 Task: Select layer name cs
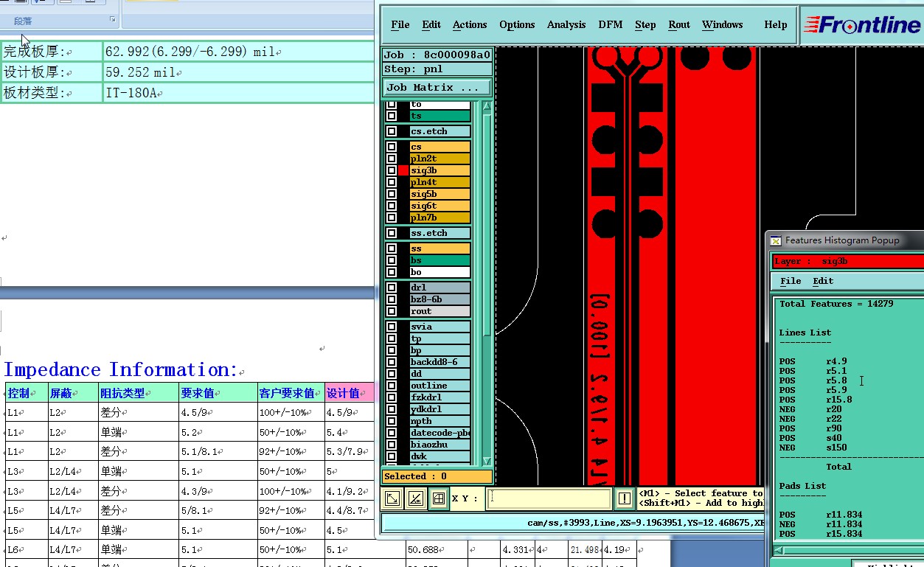click(x=440, y=147)
